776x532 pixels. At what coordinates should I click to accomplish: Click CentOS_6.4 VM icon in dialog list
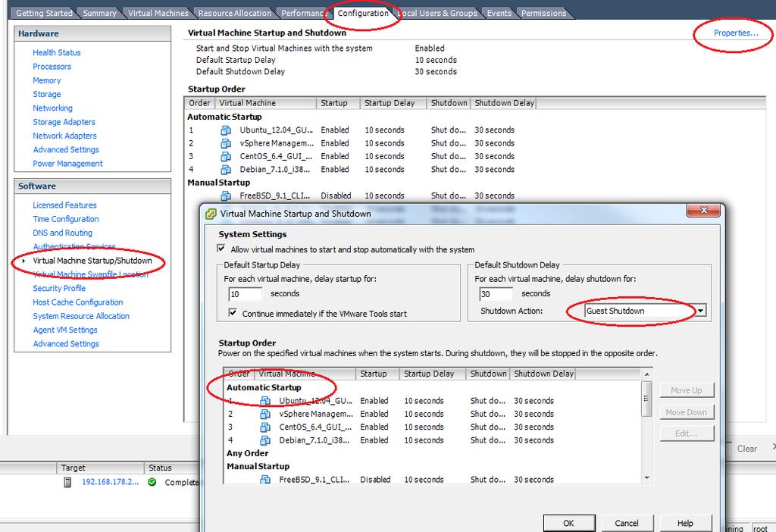[265, 427]
